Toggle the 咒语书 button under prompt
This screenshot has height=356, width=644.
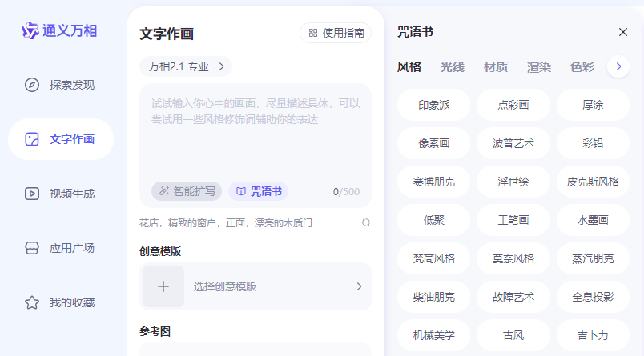[x=259, y=191]
